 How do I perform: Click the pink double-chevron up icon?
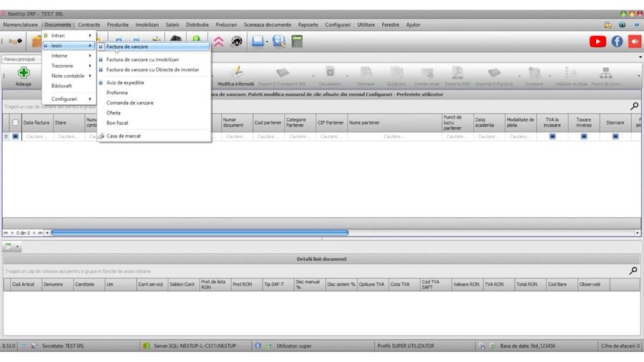click(218, 41)
